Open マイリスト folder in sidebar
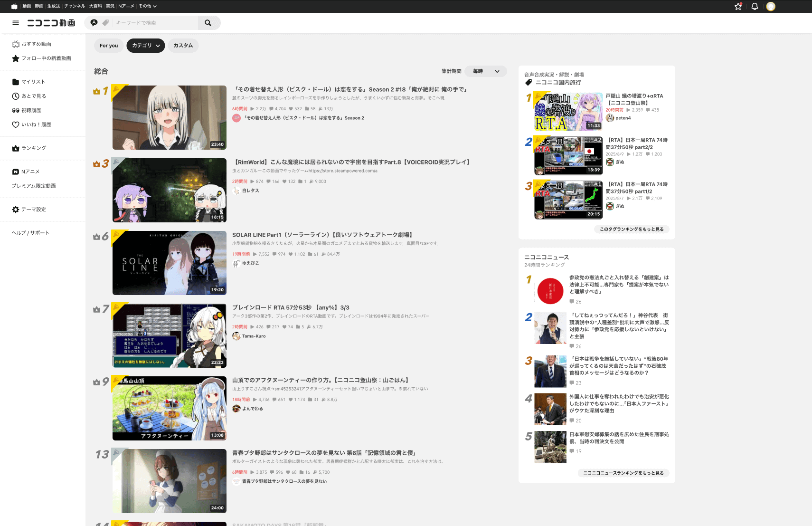The width and height of the screenshot is (812, 526). [x=28, y=82]
